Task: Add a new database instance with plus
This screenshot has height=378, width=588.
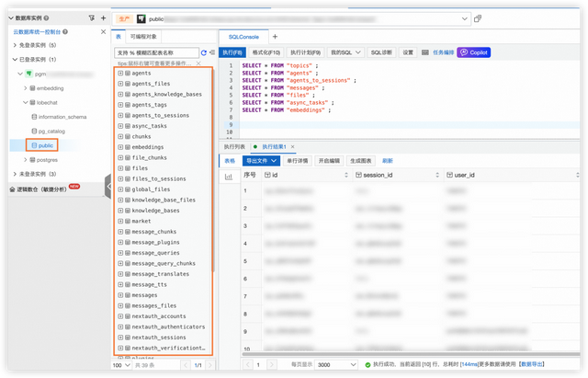Action: 103,17
